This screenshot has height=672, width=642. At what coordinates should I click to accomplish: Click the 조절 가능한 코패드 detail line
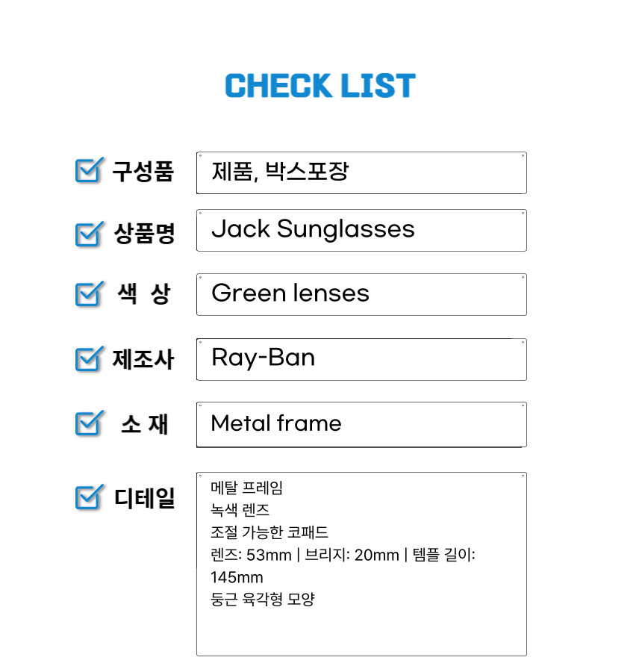tap(269, 532)
